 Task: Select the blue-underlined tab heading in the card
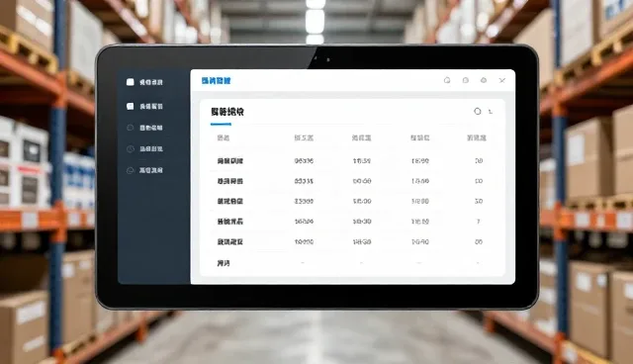tap(227, 112)
